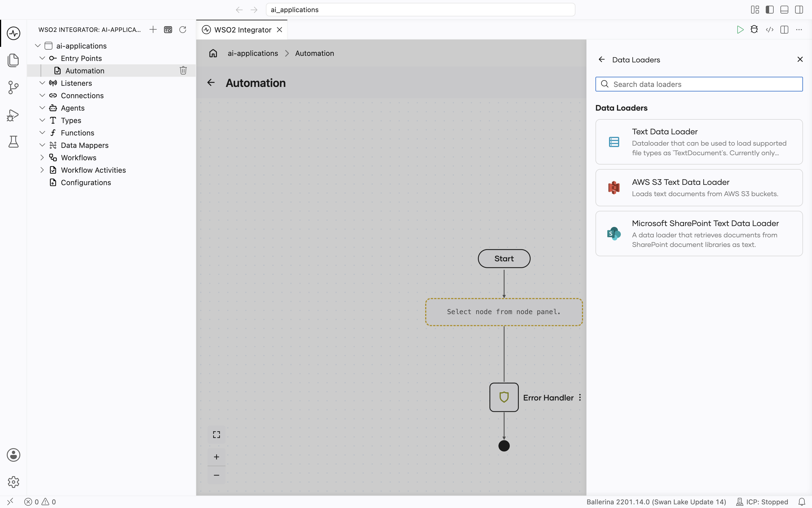This screenshot has width=812, height=508.
Task: Collapse Data Mappers section
Action: 42,145
